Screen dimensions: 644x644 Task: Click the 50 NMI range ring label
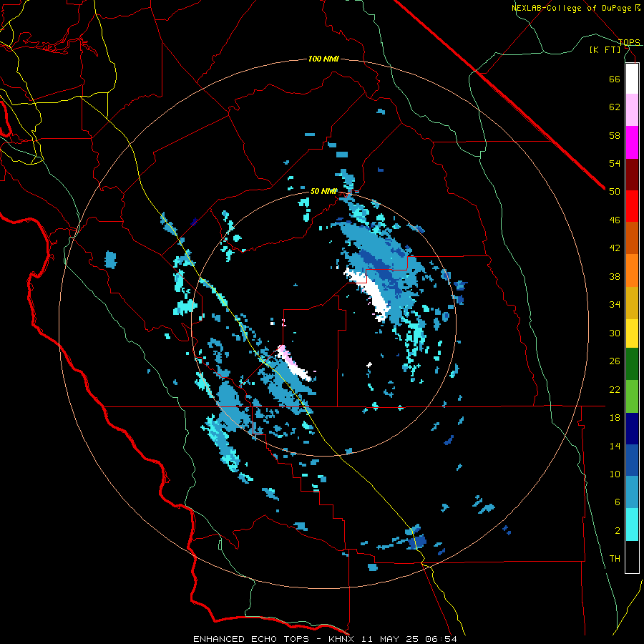tap(323, 191)
